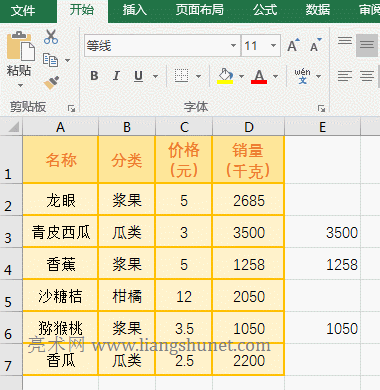Expand border style options arrow
The height and width of the screenshot is (390, 380).
point(198,76)
